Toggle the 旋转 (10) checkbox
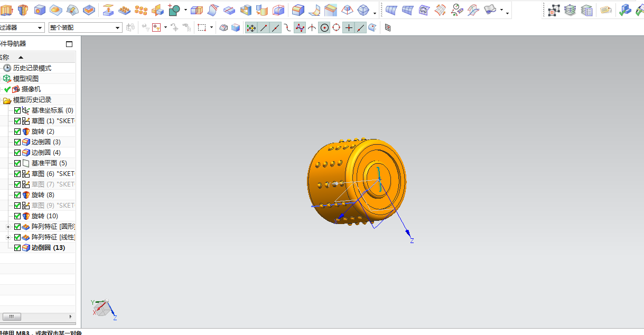644x335 pixels. click(x=17, y=216)
